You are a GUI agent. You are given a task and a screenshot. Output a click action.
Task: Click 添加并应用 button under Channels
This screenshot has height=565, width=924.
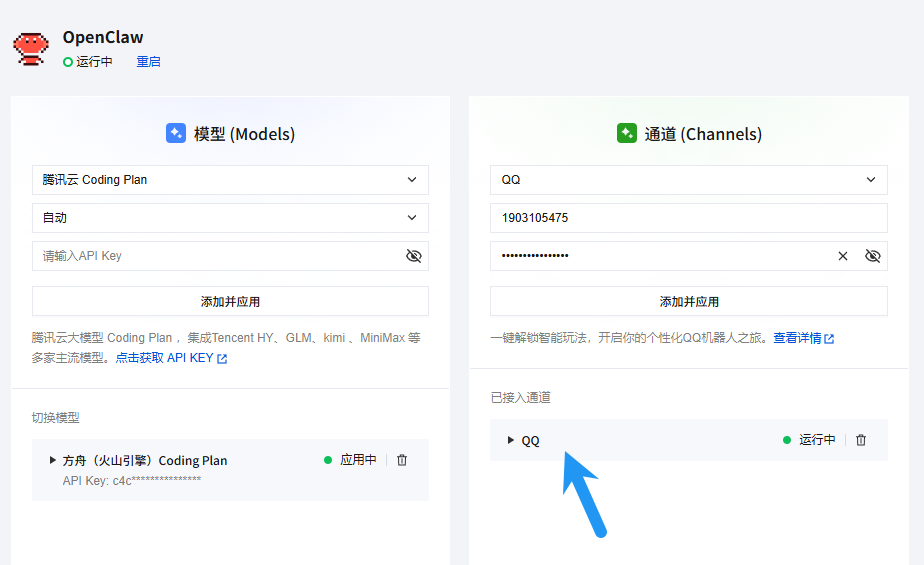[x=688, y=301]
